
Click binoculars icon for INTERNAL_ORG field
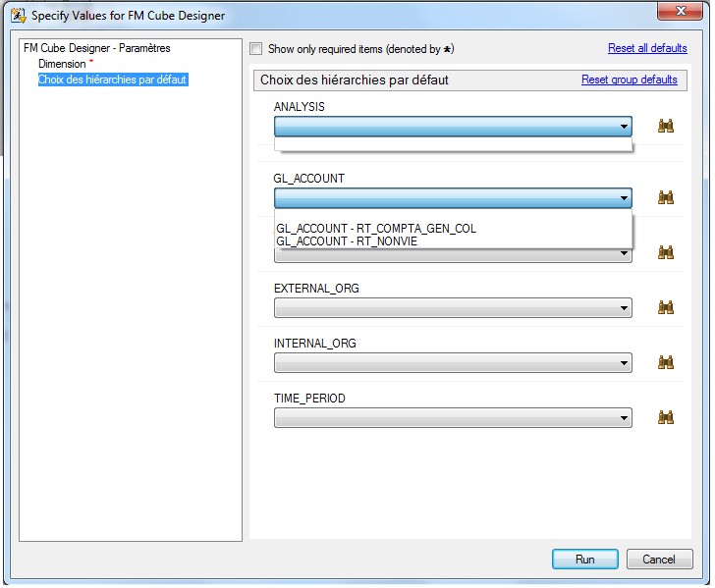[666, 362]
